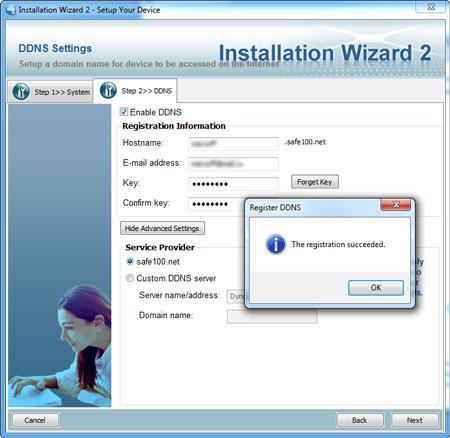
Task: Click the Key password field
Action: point(233,184)
